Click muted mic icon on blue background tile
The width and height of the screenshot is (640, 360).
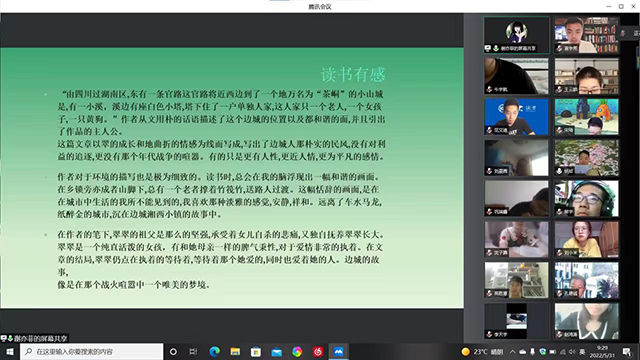click(489, 130)
